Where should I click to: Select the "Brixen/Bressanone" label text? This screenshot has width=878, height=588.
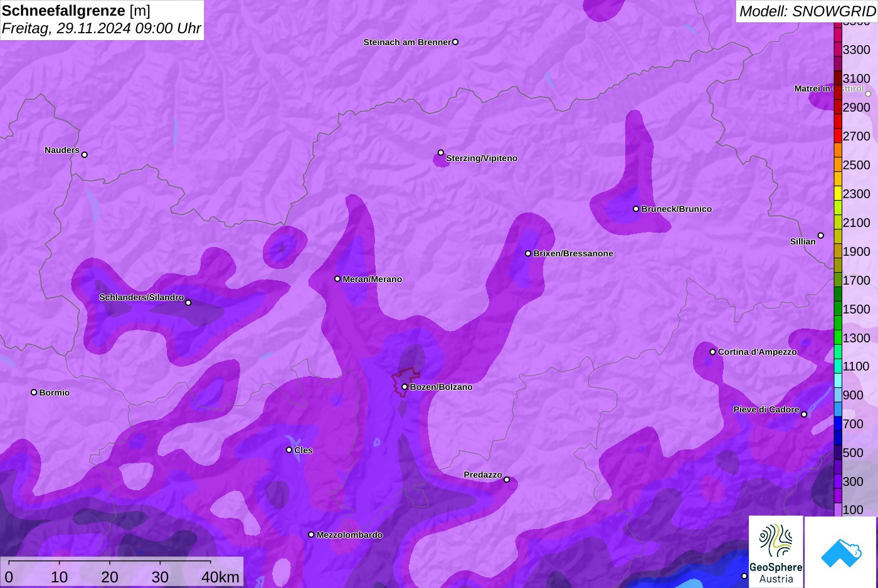(573, 253)
